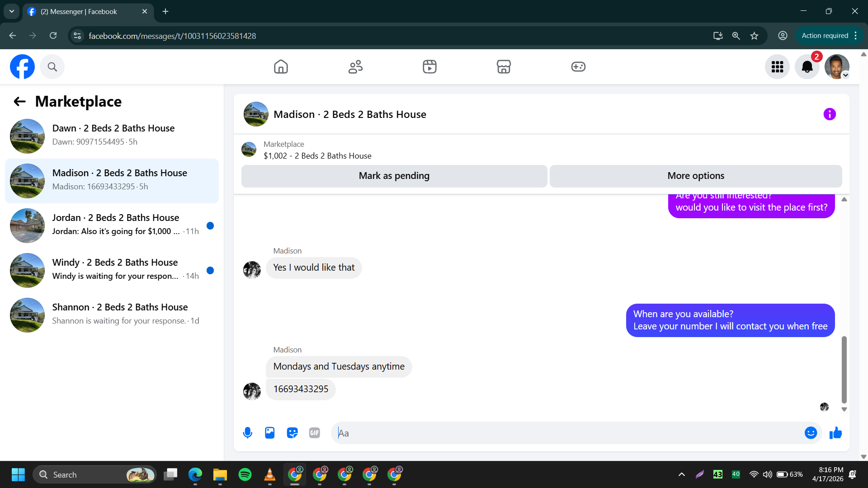This screenshot has width=868, height=488.
Task: Click Mark as pending button
Action: [x=394, y=176]
